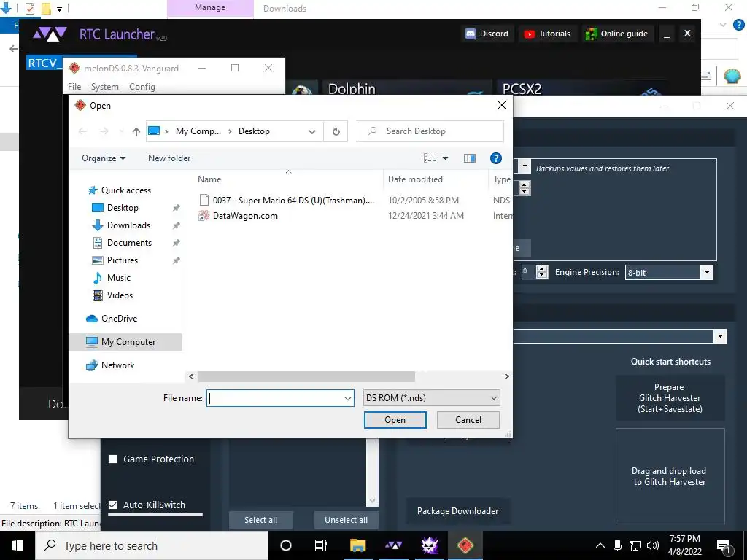
Task: Open the Windows Start menu
Action: [x=18, y=545]
